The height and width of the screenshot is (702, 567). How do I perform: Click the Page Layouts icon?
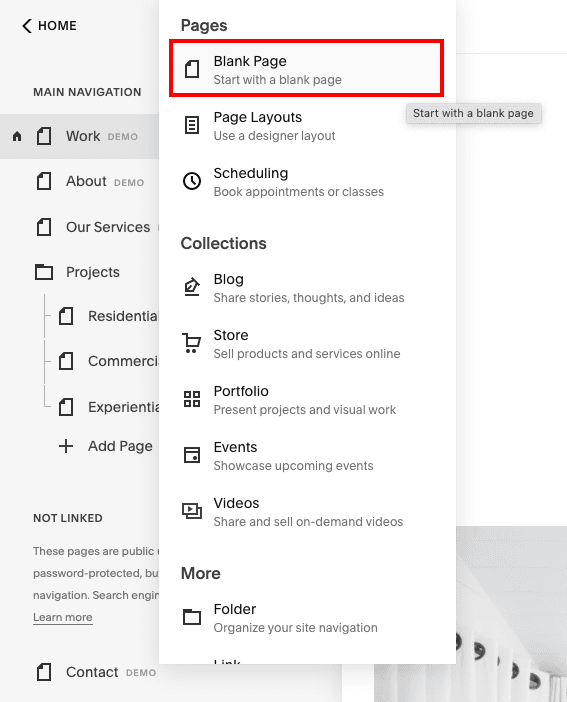click(192, 125)
